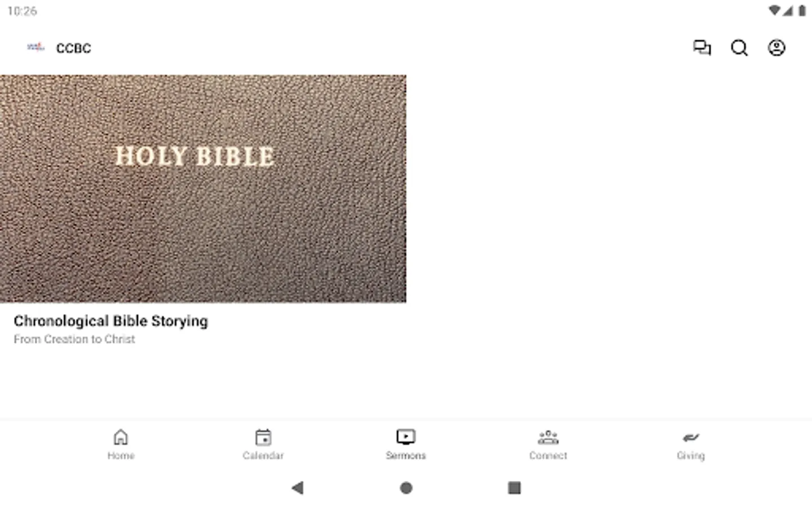Select the From Creation to Christ subtitle
The height and width of the screenshot is (508, 812).
pyautogui.click(x=74, y=339)
